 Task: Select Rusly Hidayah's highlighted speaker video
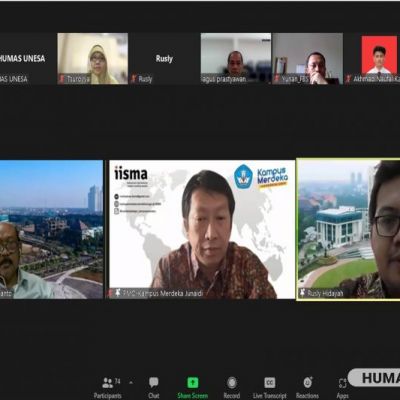pos(348,230)
